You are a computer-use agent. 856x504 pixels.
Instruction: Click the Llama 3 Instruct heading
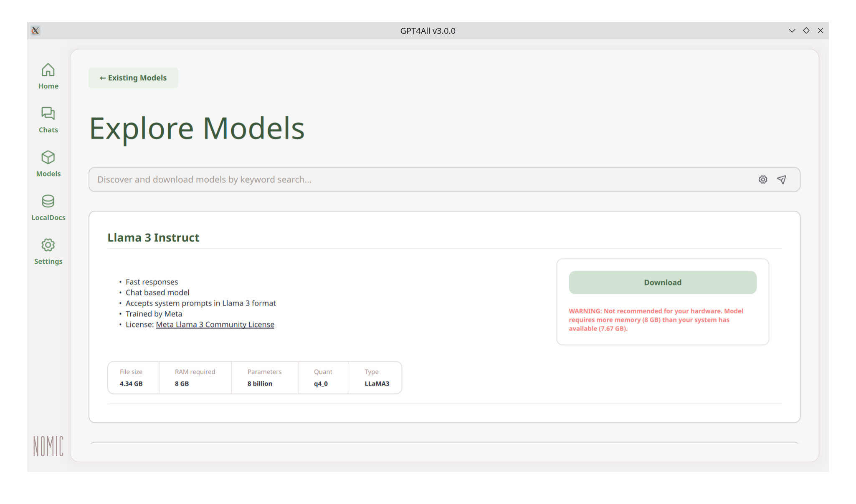[153, 237]
